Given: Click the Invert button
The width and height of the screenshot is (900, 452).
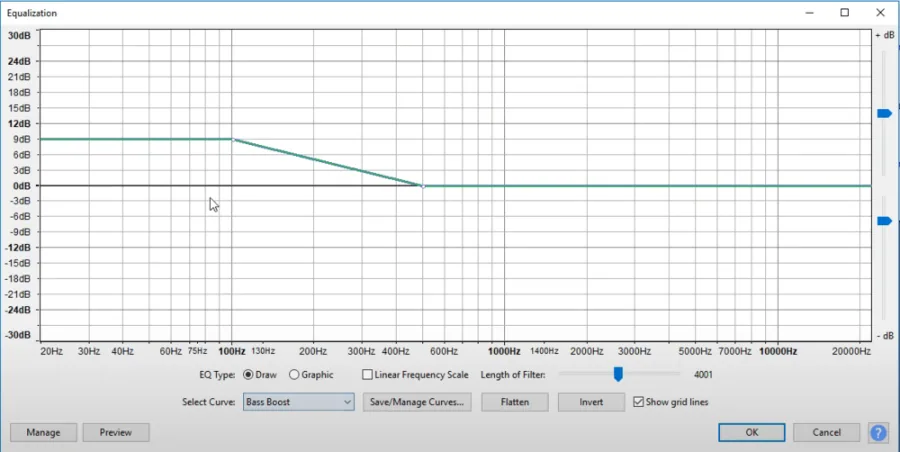Looking at the screenshot, I should tap(591, 402).
